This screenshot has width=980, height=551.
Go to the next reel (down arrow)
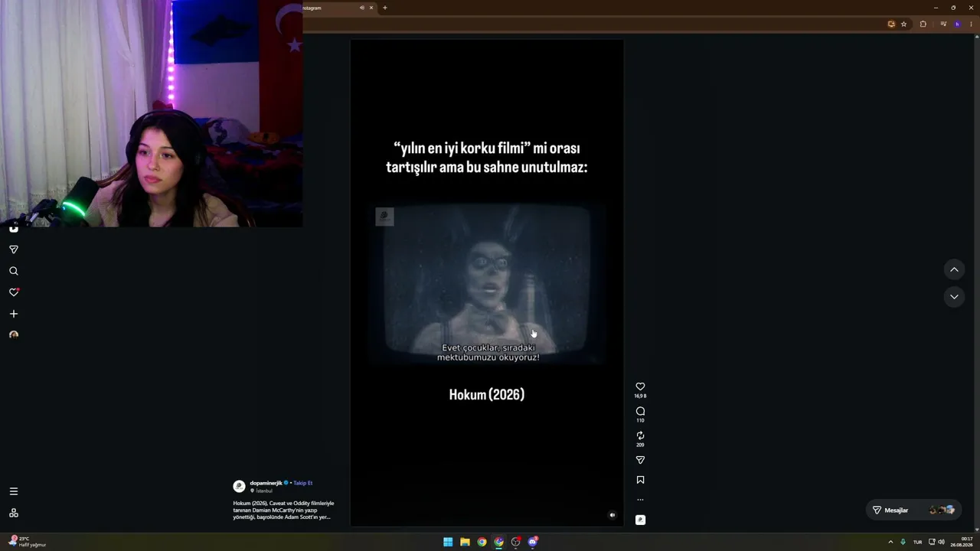[x=954, y=296]
